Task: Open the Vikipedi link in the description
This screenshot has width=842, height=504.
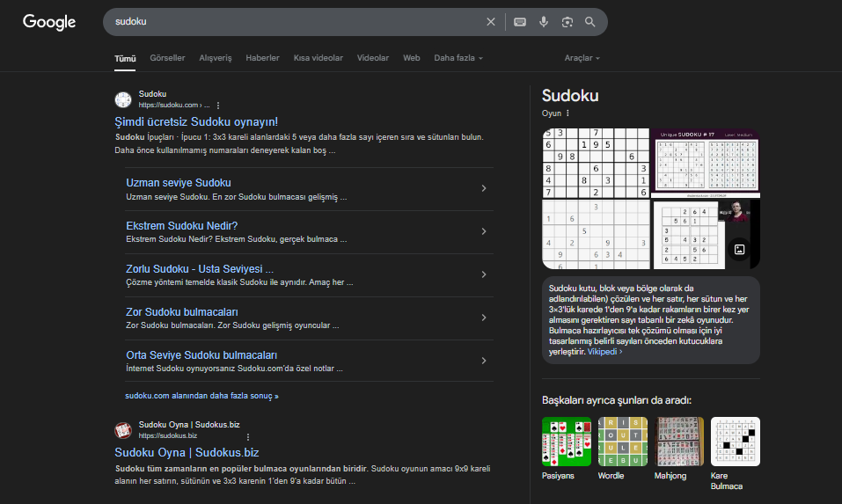Action: (604, 352)
